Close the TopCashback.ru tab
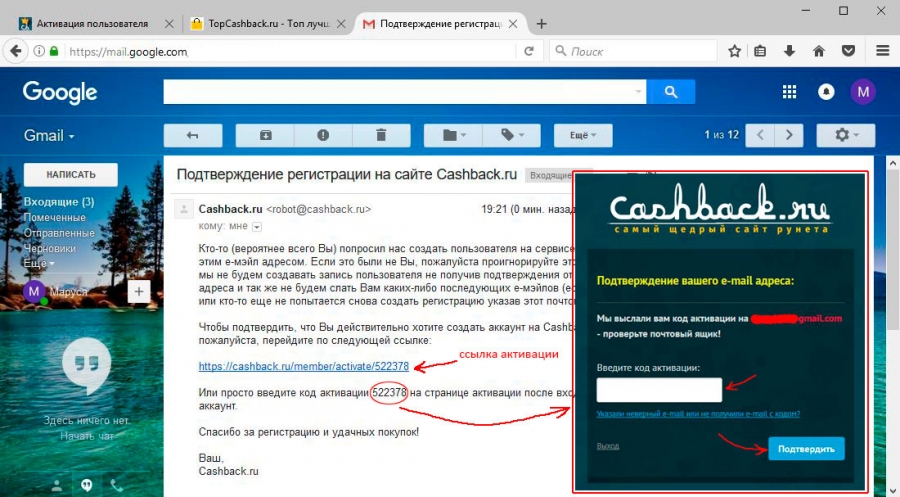 pos(341,24)
